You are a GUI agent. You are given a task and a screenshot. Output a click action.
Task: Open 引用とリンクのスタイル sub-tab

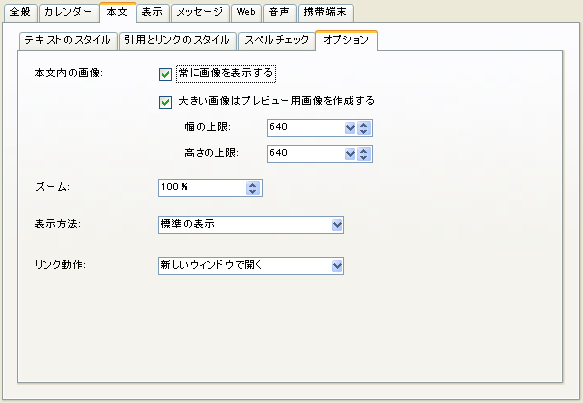coord(177,41)
